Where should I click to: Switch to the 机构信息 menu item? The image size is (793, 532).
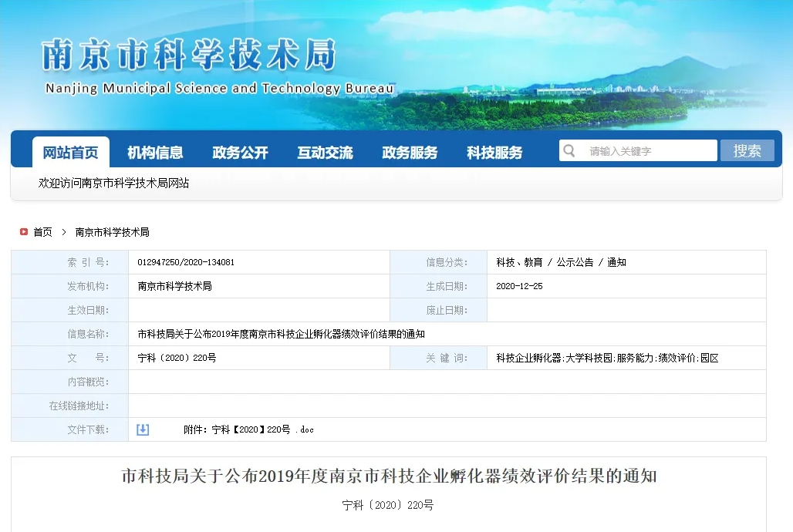(155, 153)
